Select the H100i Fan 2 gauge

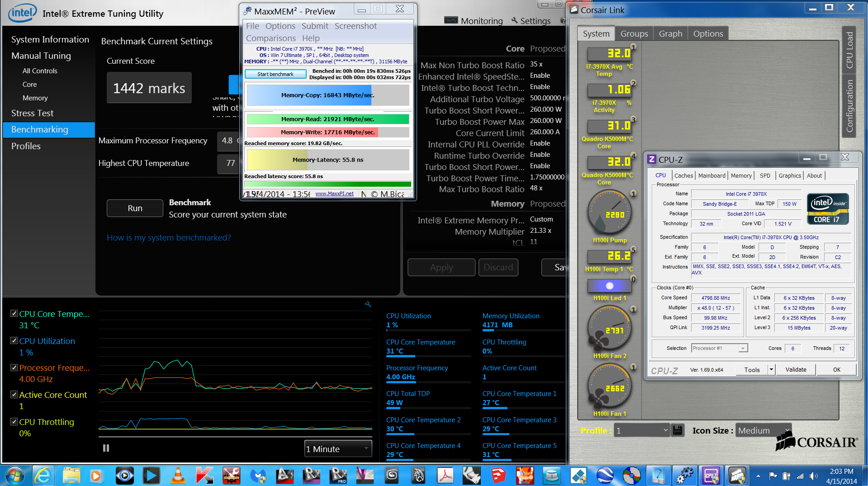pyautogui.click(x=609, y=328)
